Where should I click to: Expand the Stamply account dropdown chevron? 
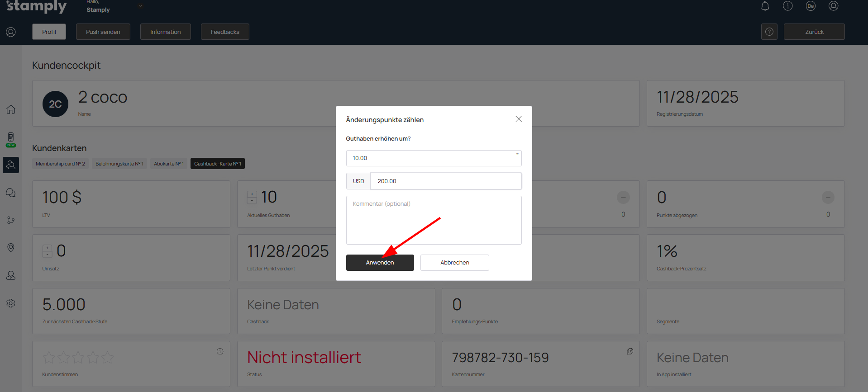coord(140,6)
